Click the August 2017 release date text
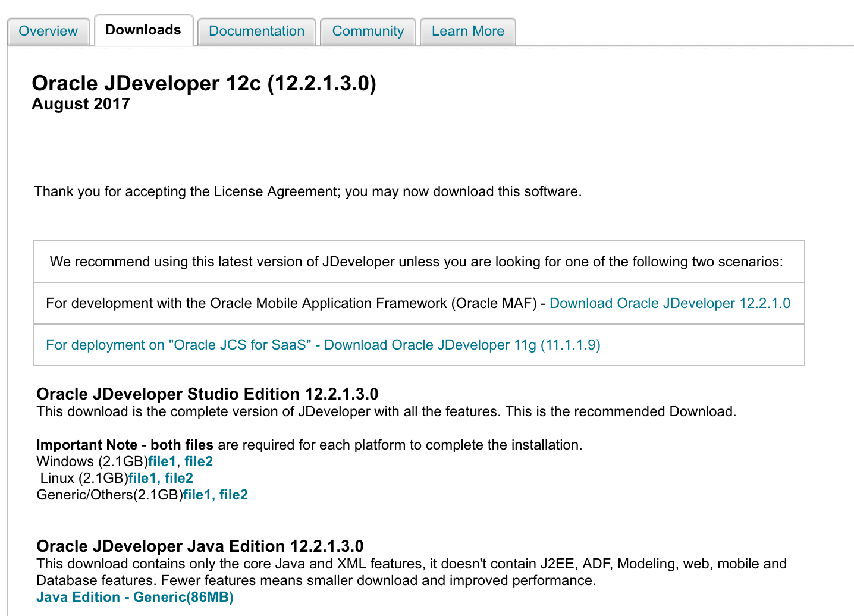The width and height of the screenshot is (854, 616). tap(81, 104)
